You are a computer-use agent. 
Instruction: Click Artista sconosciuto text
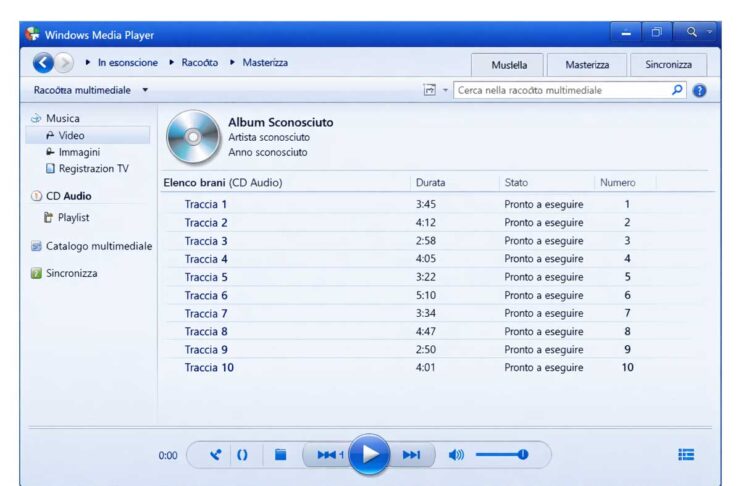point(269,138)
